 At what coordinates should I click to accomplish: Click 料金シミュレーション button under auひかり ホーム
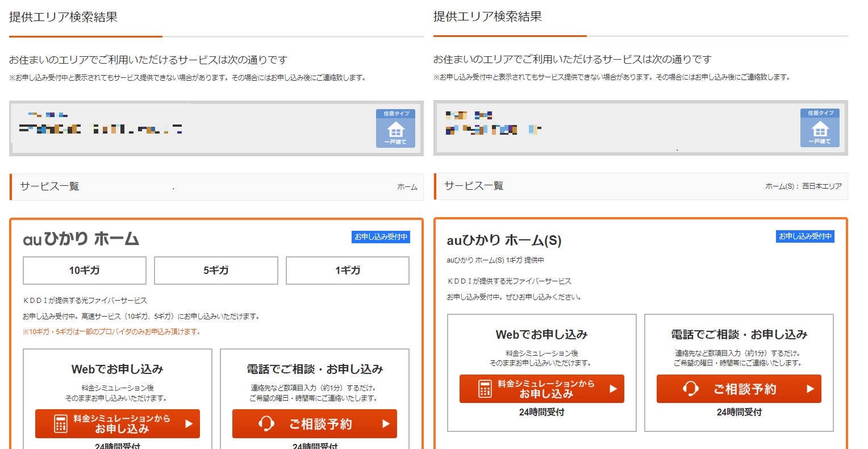tap(118, 423)
